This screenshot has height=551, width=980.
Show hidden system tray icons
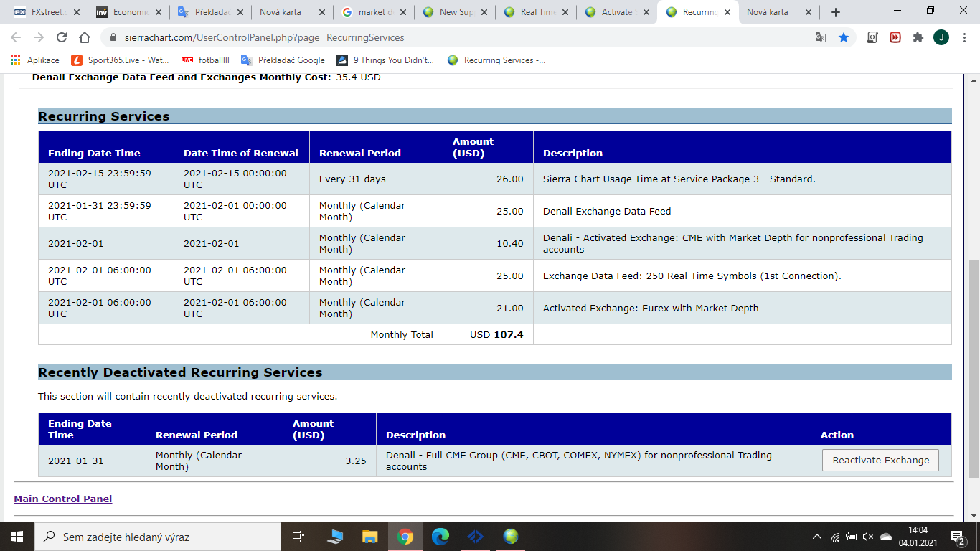pyautogui.click(x=817, y=537)
